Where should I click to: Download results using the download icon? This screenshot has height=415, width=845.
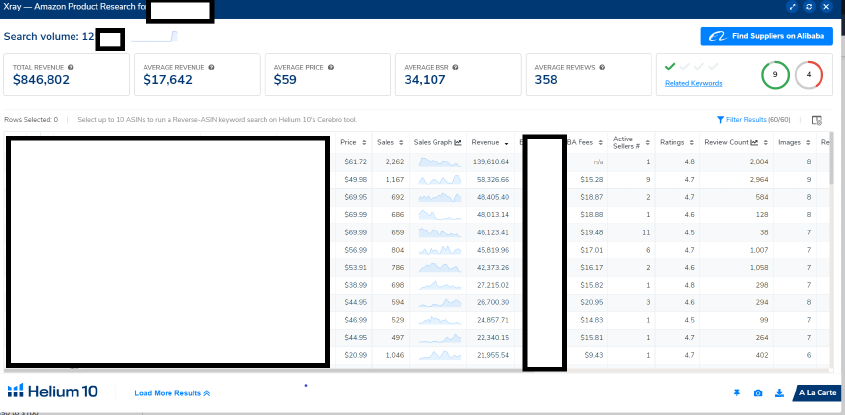(779, 393)
